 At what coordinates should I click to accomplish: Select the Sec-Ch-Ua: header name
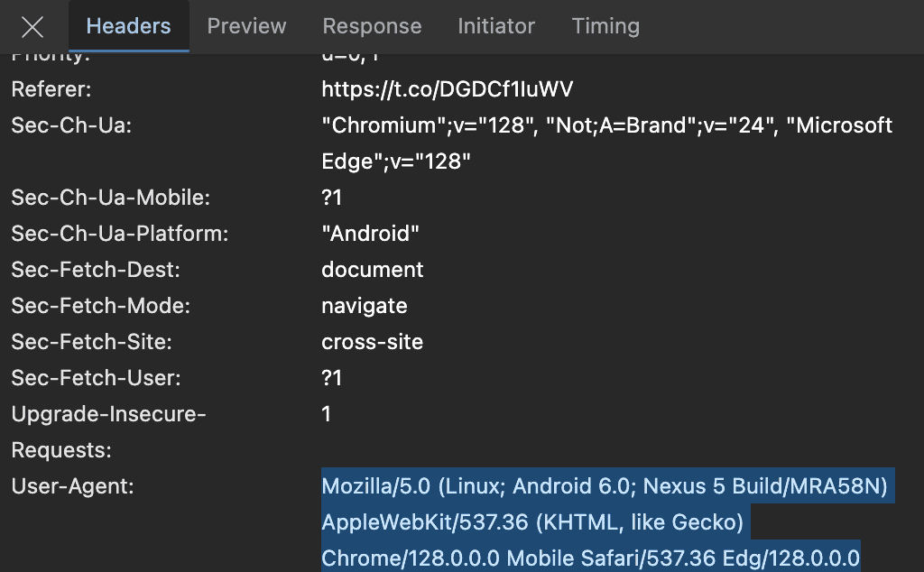click(71, 125)
